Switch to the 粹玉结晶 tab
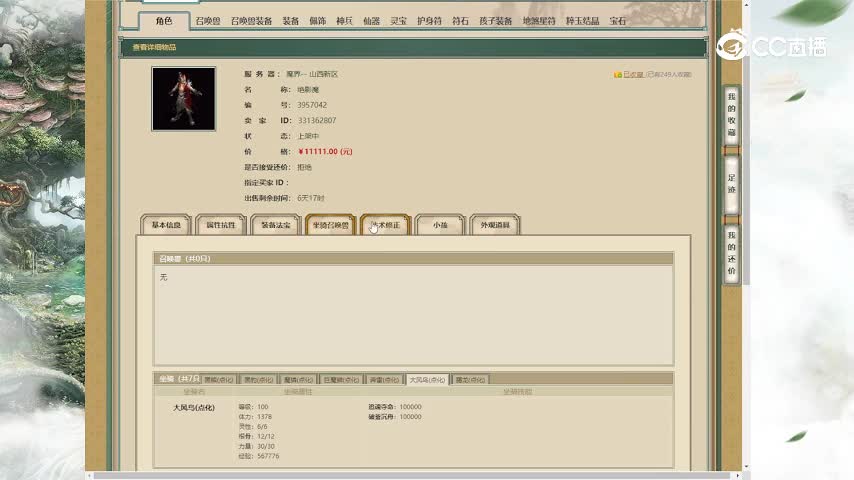 tap(582, 21)
